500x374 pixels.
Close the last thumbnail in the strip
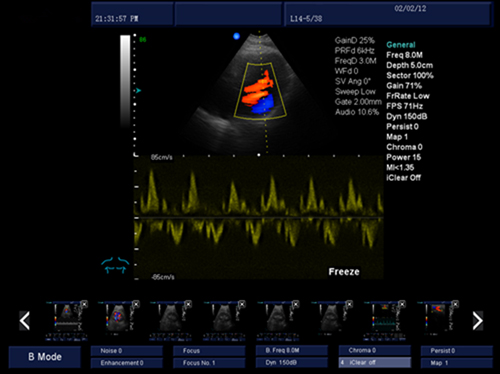pyautogui.click(x=455, y=304)
